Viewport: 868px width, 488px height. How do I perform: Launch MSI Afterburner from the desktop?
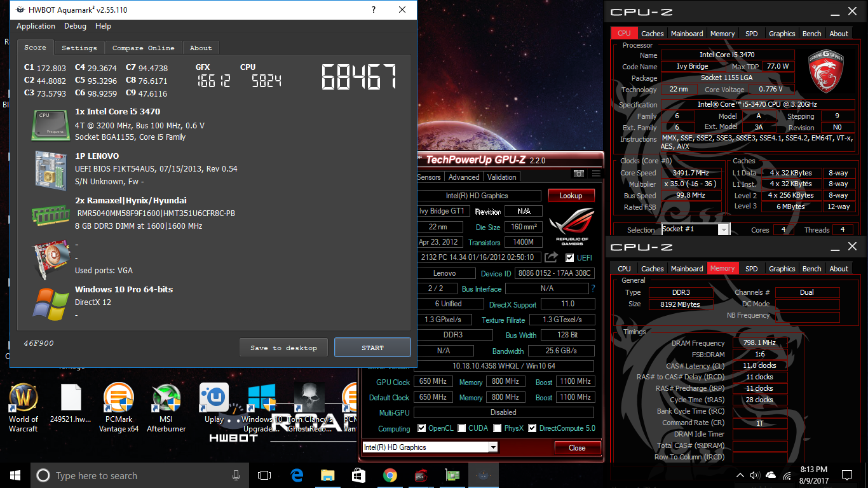click(166, 408)
